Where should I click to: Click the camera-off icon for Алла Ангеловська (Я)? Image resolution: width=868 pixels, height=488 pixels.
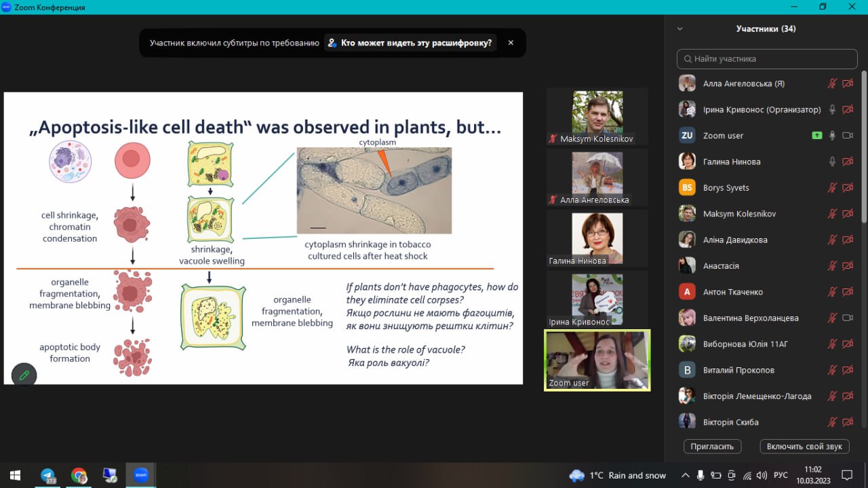pos(848,83)
